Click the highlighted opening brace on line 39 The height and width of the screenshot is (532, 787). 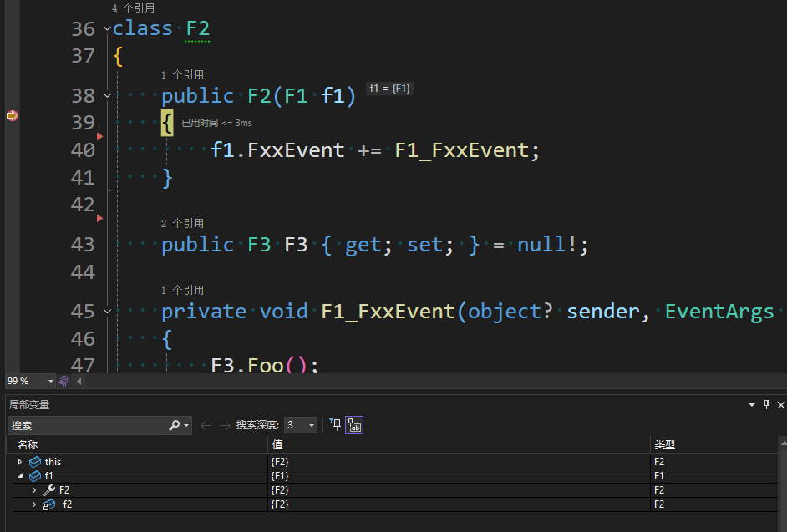click(x=167, y=123)
